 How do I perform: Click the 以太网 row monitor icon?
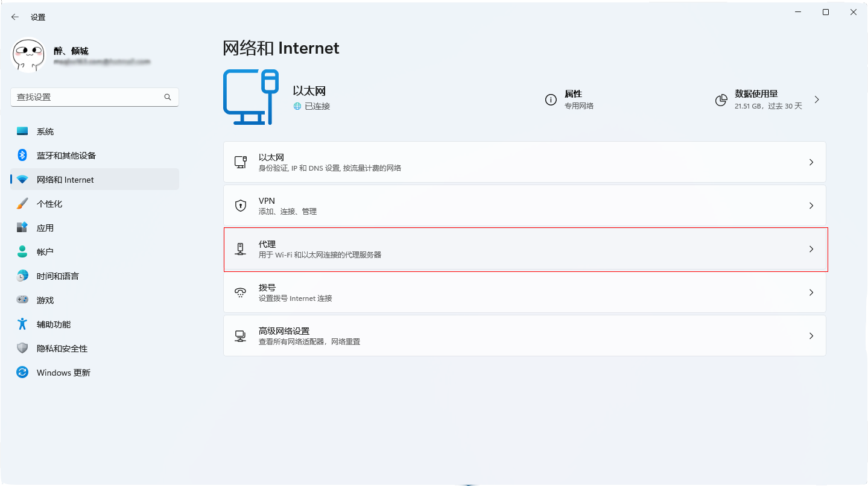(241, 162)
